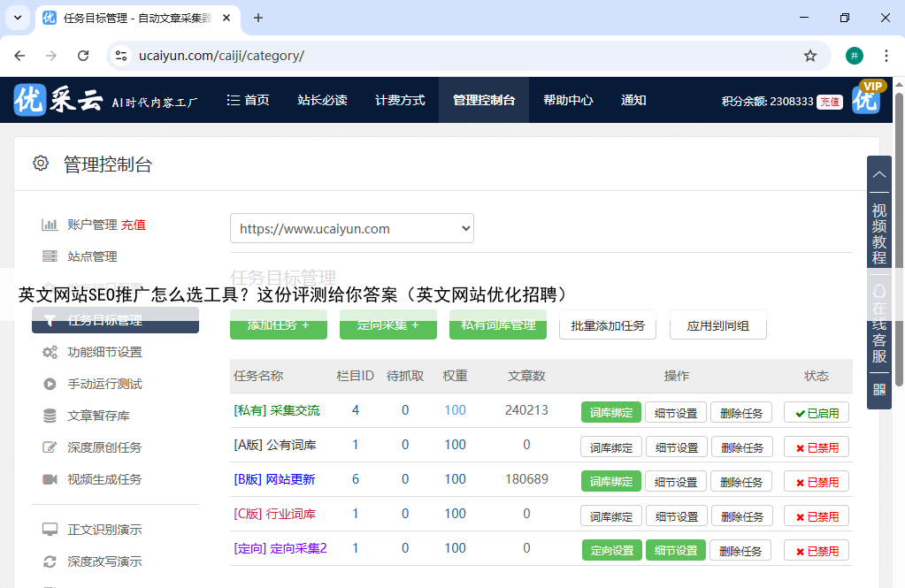Screen dimensions: 905x588
Task: Open 首页 in the top navigation
Action: (248, 100)
